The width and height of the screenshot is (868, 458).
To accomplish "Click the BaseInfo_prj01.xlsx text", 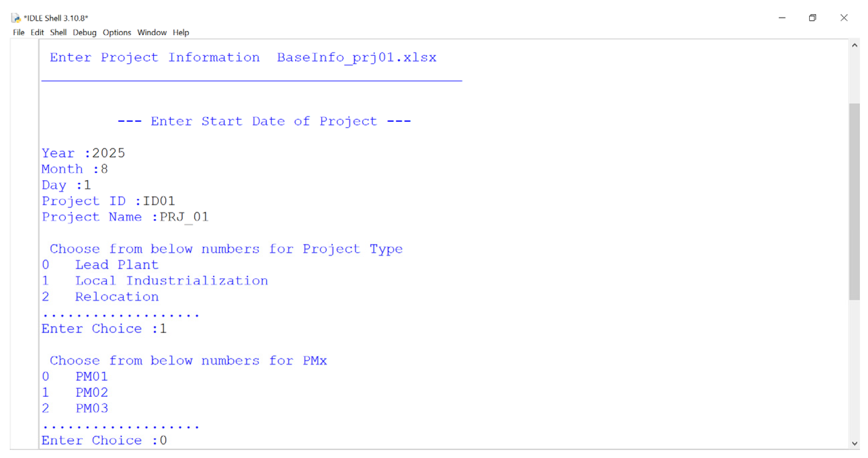I will (x=356, y=58).
